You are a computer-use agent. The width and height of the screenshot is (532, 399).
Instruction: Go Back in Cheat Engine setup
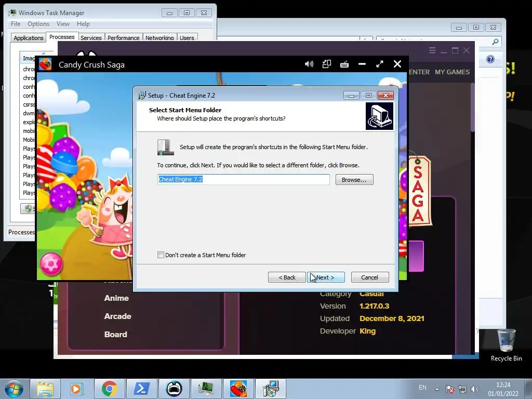click(287, 277)
